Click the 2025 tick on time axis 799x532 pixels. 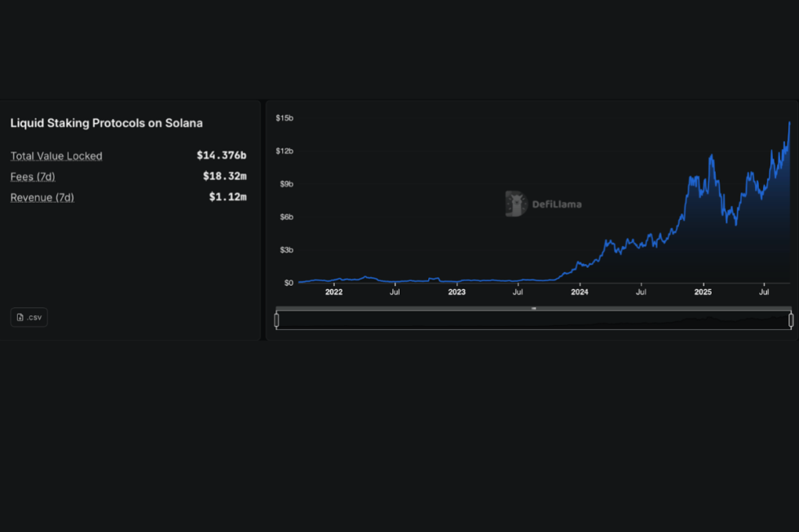703,292
